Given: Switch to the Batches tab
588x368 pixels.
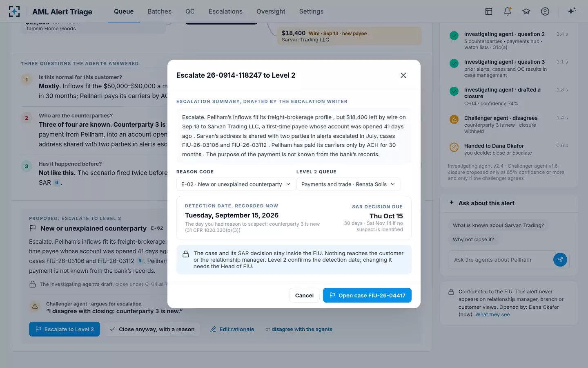Looking at the screenshot, I should [160, 11].
